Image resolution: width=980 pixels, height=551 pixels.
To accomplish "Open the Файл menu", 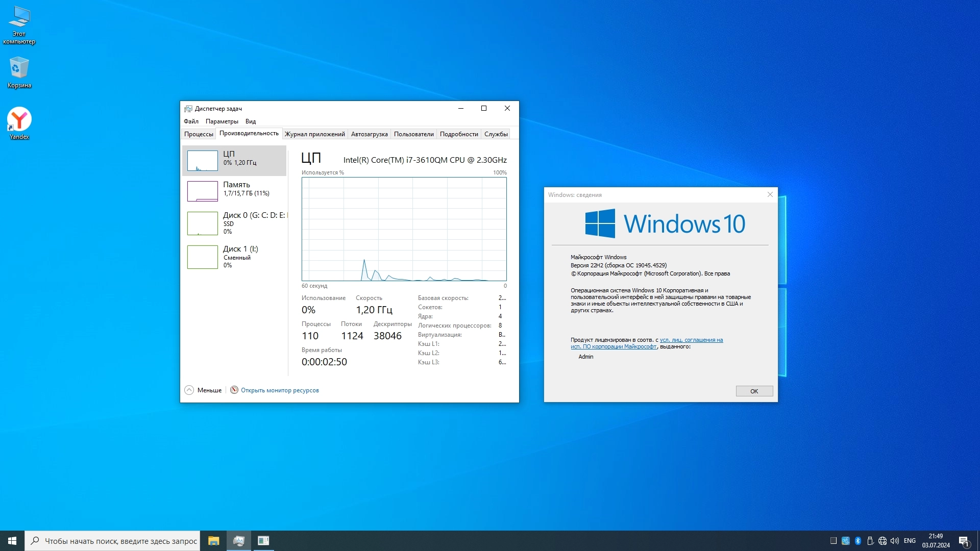I will coord(191,121).
